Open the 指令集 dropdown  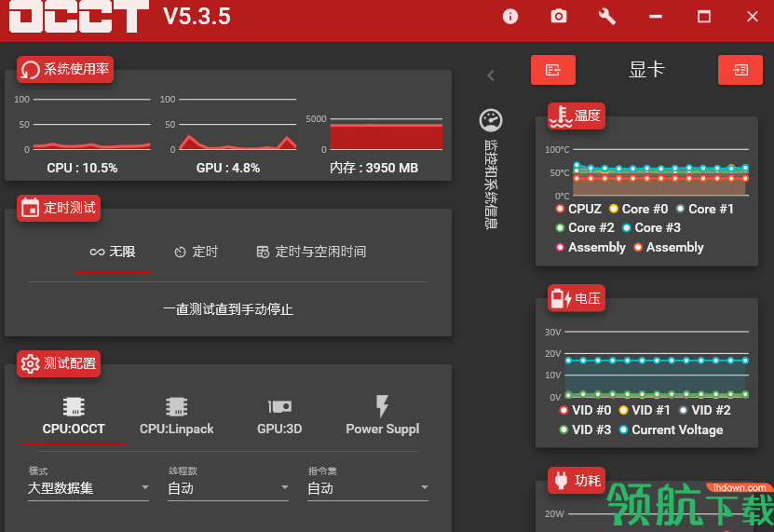click(x=368, y=488)
